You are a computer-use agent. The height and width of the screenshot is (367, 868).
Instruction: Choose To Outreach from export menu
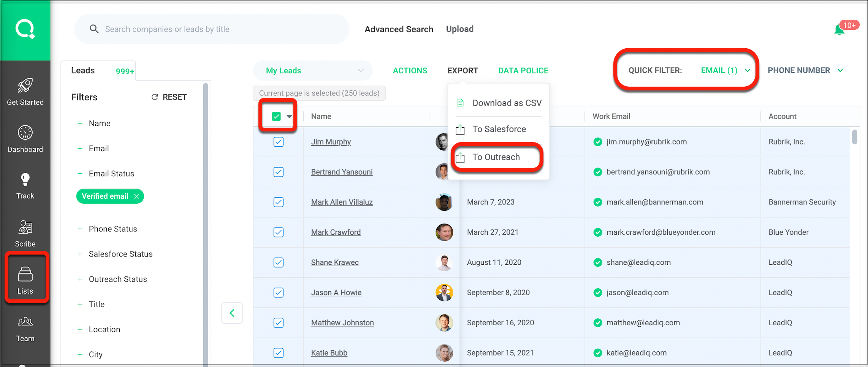point(496,157)
